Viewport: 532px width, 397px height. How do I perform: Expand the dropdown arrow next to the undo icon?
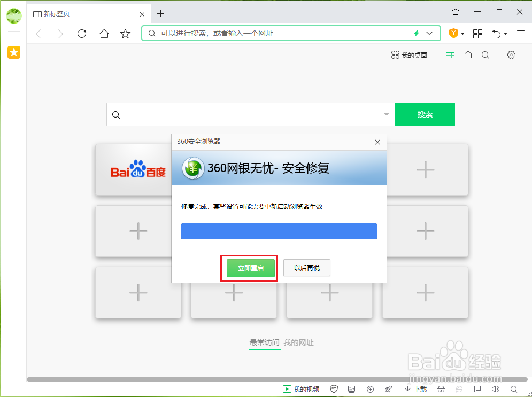point(506,34)
